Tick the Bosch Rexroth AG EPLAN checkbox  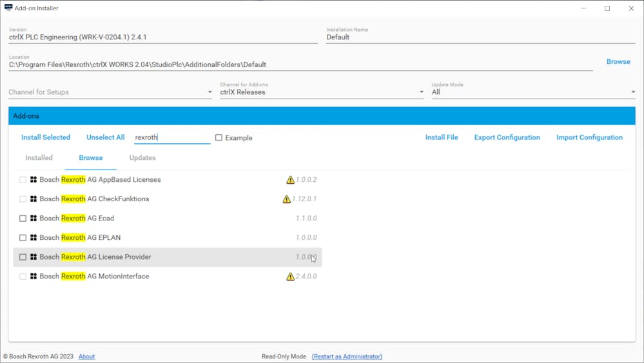tap(23, 238)
